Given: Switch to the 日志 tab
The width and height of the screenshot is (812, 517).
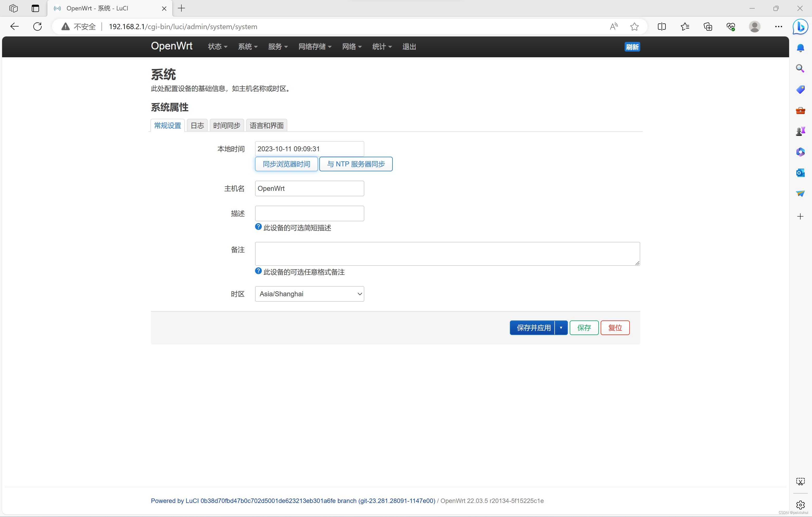Looking at the screenshot, I should coord(197,125).
